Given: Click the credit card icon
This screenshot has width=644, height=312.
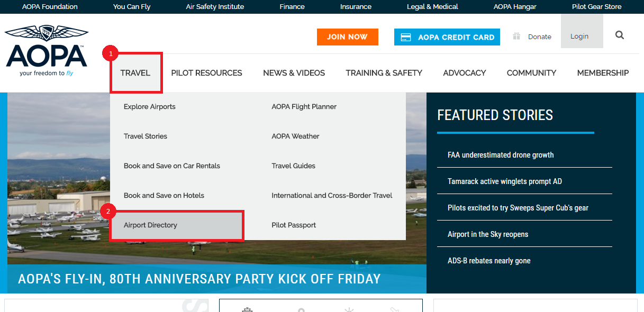Looking at the screenshot, I should (x=406, y=37).
